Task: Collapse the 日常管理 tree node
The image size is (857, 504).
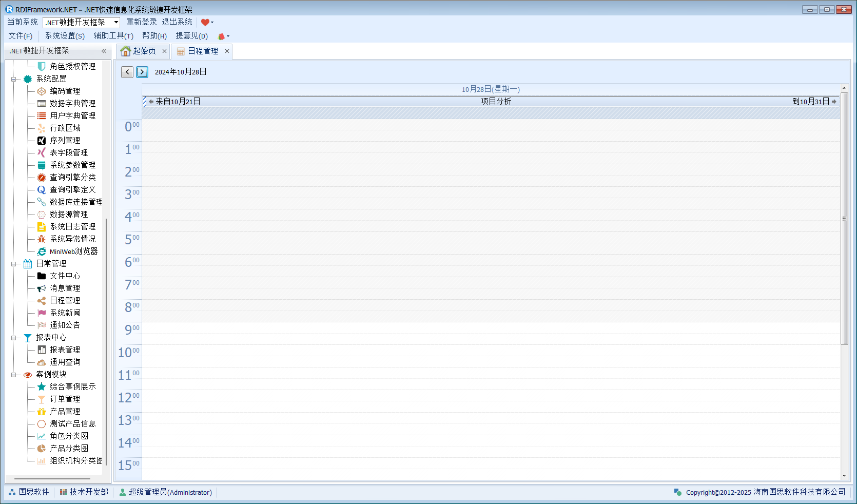Action: (x=14, y=264)
